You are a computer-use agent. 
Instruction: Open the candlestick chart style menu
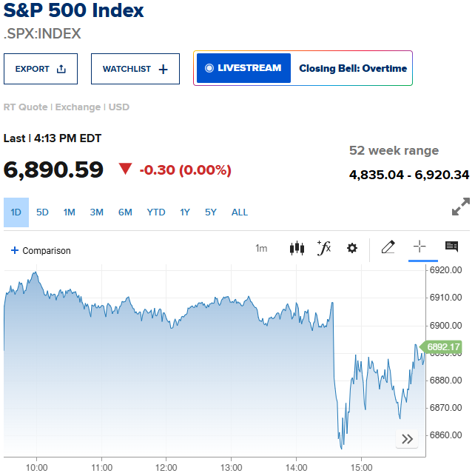(x=297, y=249)
